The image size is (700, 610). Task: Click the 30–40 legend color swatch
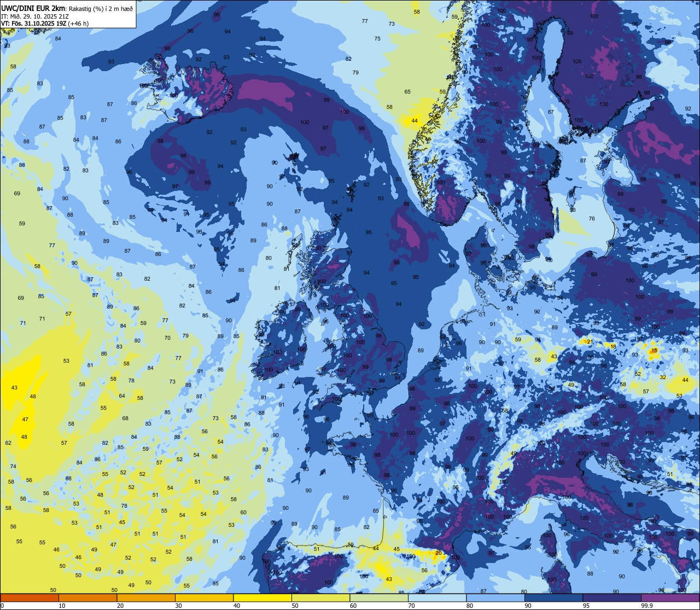click(x=204, y=597)
